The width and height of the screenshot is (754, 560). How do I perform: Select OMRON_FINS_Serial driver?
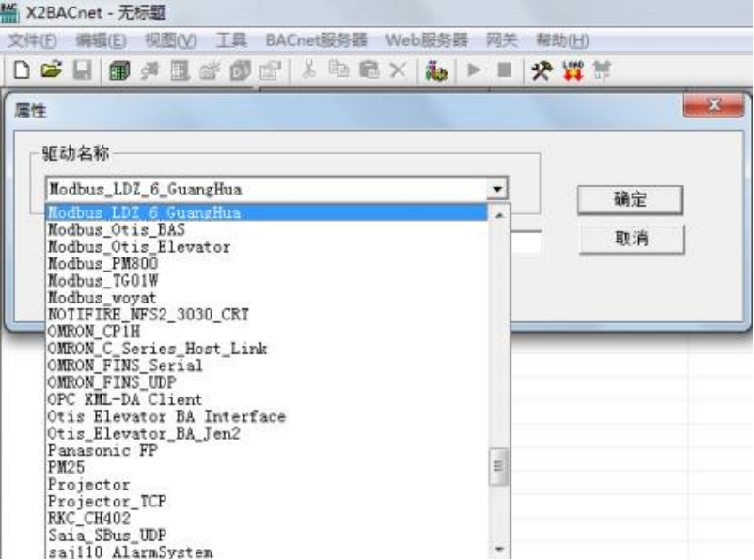(x=266, y=366)
